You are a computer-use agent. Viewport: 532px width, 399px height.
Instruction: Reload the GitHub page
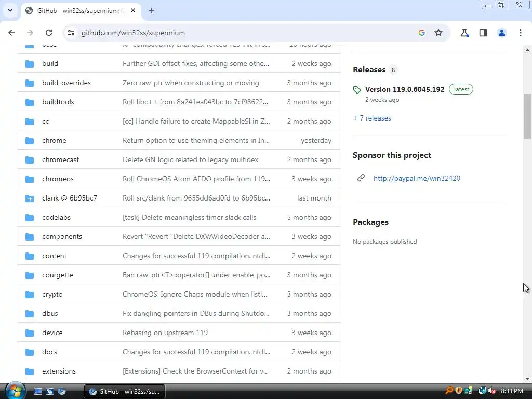pos(49,33)
